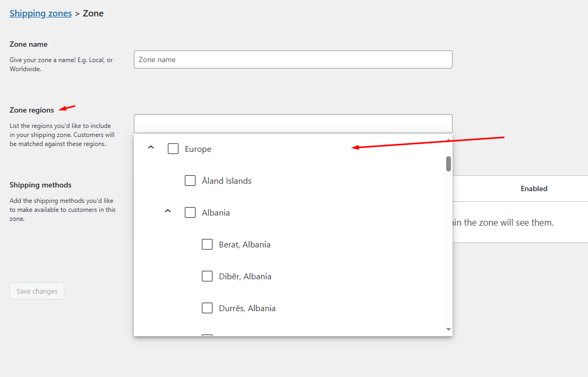The height and width of the screenshot is (377, 588).
Task: Select the Åland Islands checkbox
Action: coord(190,181)
